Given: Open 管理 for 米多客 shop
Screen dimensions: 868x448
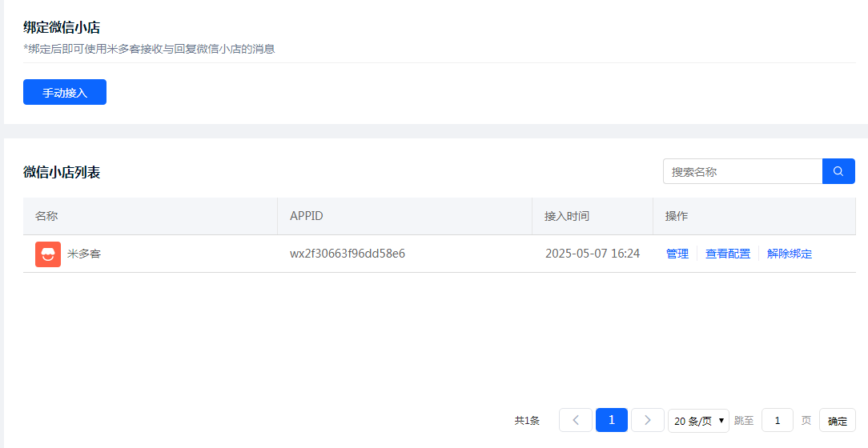Looking at the screenshot, I should tap(677, 254).
